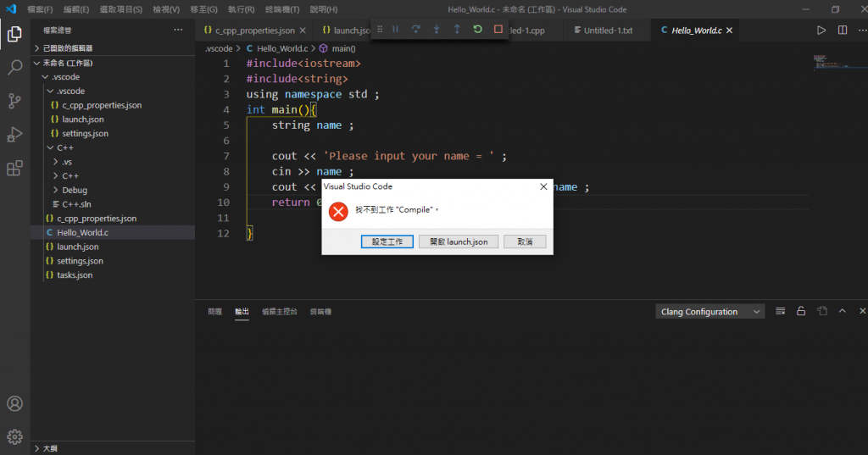Switch to the Terminal panel tab
The image size is (868, 455).
(320, 312)
